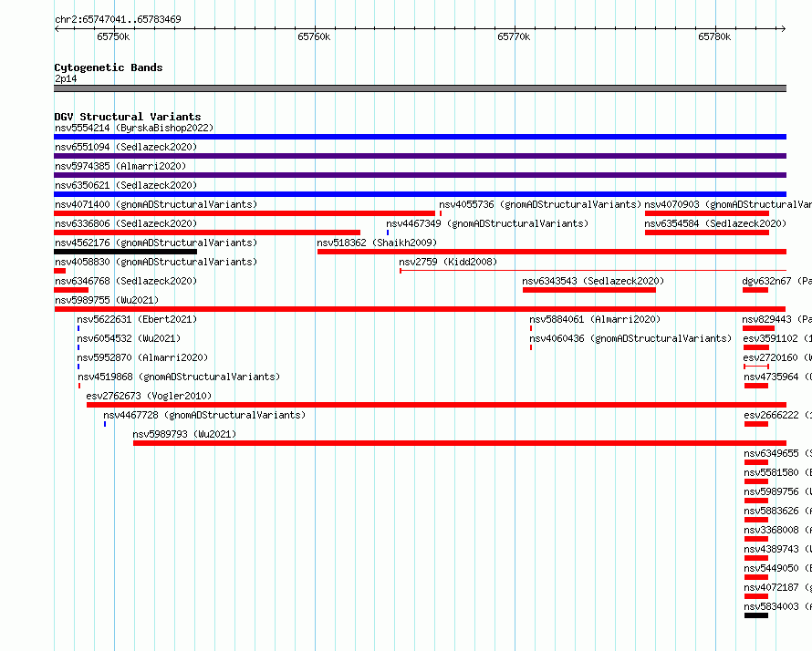Click the purple nsv5974385 variant bar

point(420,175)
